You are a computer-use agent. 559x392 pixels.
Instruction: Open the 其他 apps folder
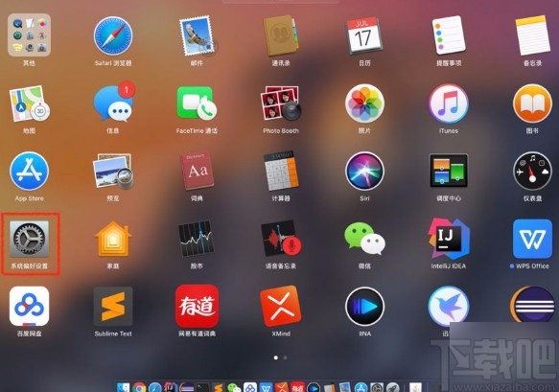(29, 35)
